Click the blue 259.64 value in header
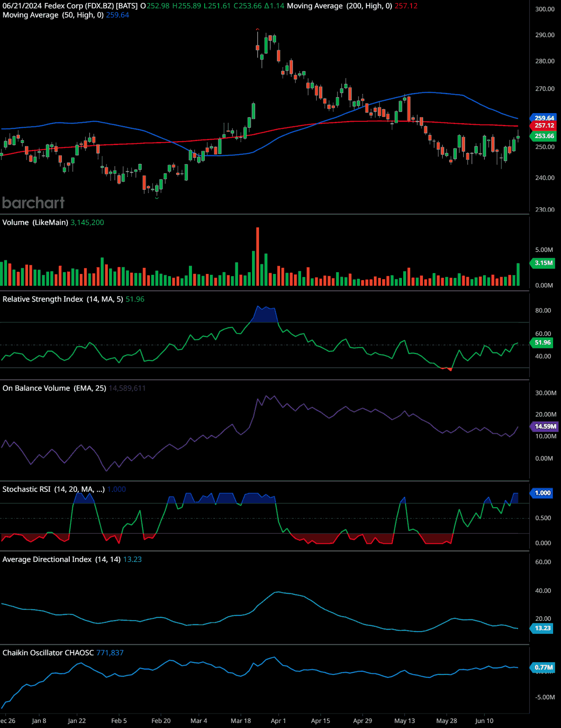 117,15
